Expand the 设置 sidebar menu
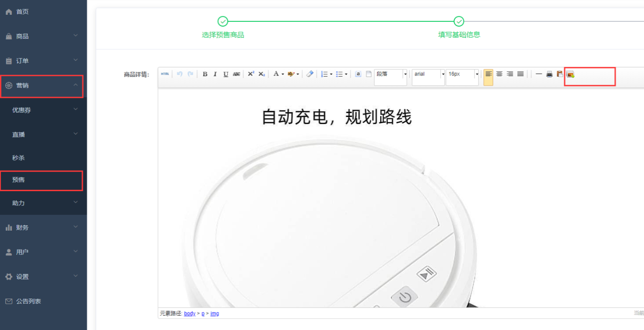This screenshot has height=330, width=644. [43, 277]
